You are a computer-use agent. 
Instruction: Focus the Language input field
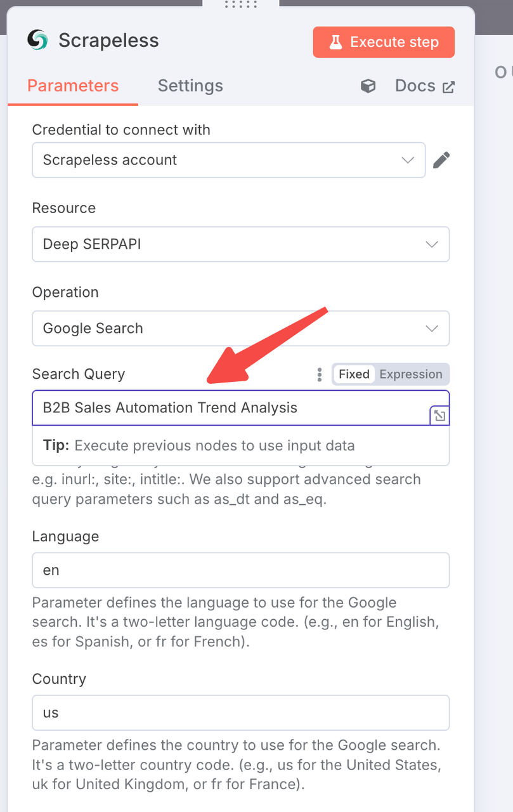(241, 570)
